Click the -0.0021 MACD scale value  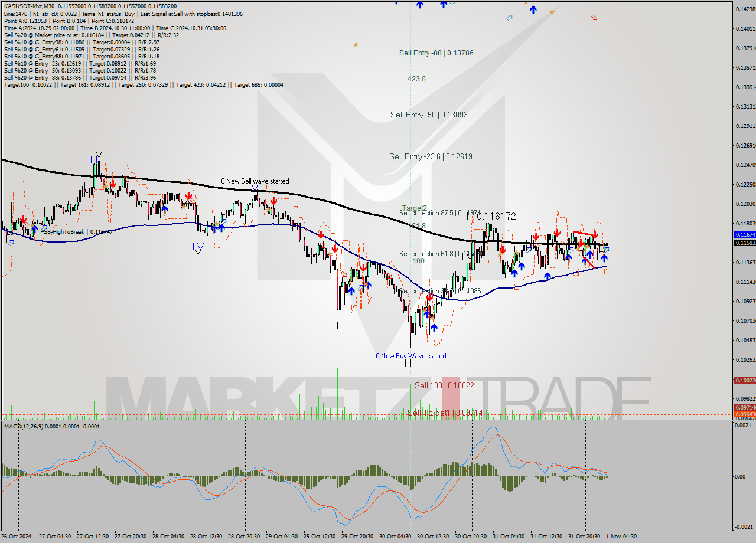(x=744, y=527)
